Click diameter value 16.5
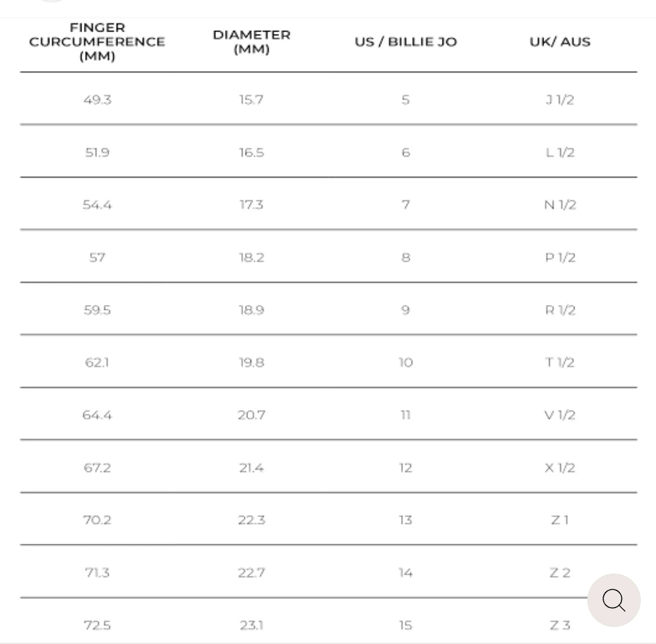656x644 pixels. pos(251,152)
